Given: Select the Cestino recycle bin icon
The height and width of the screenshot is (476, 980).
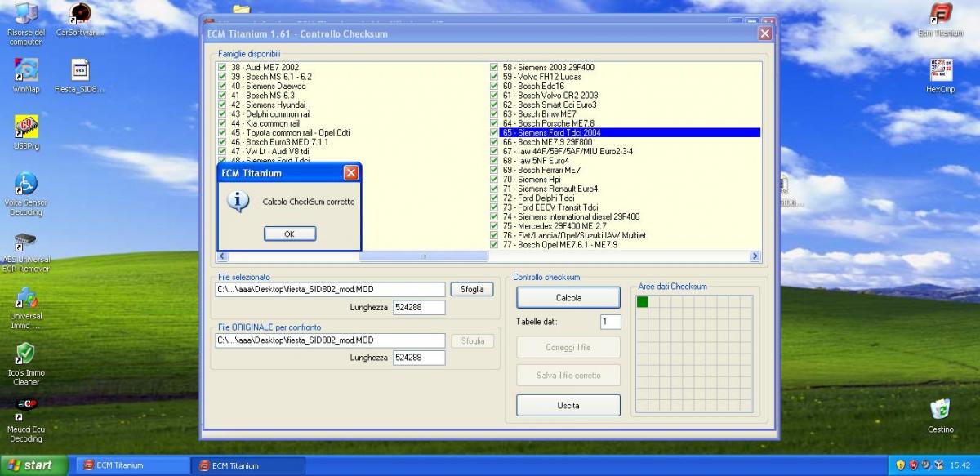Looking at the screenshot, I should pyautogui.click(x=941, y=416).
